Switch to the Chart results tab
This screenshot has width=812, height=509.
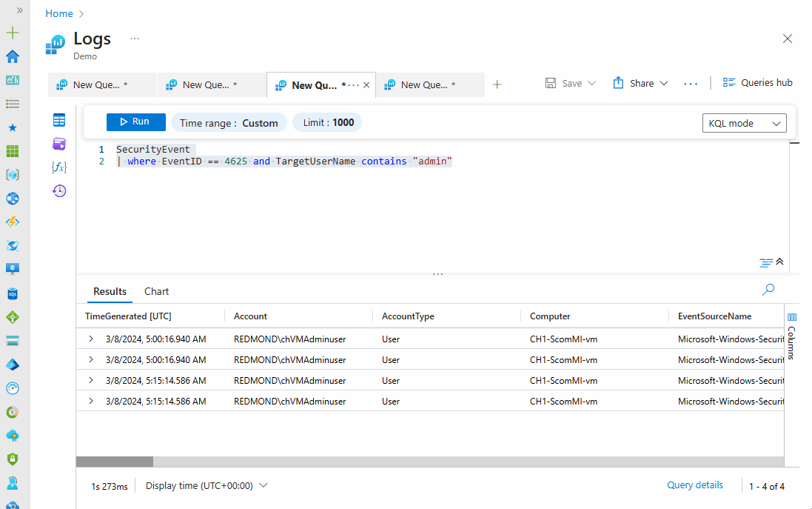point(156,291)
